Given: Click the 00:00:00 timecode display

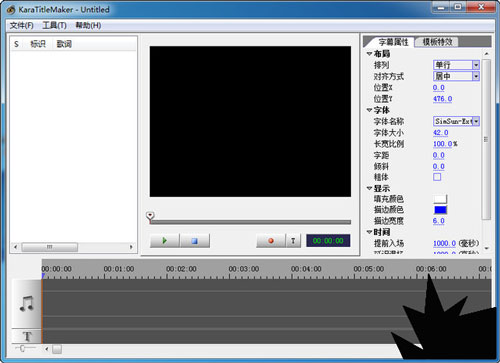Looking at the screenshot, I should (328, 241).
